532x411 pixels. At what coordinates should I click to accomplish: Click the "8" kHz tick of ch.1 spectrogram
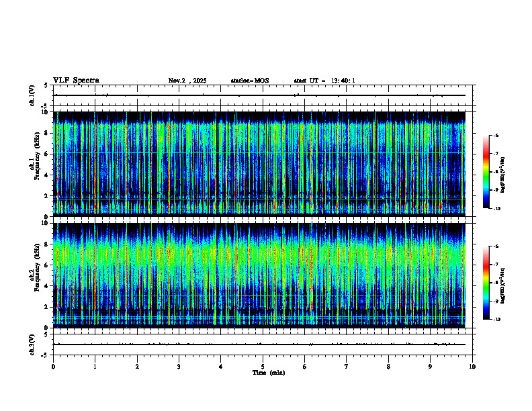tap(47, 133)
